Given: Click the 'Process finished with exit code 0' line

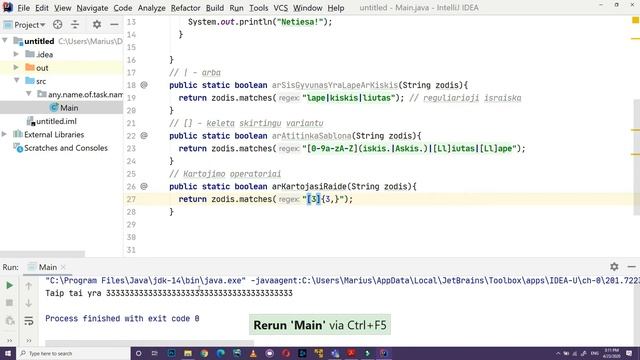Looking at the screenshot, I should click(122, 318).
